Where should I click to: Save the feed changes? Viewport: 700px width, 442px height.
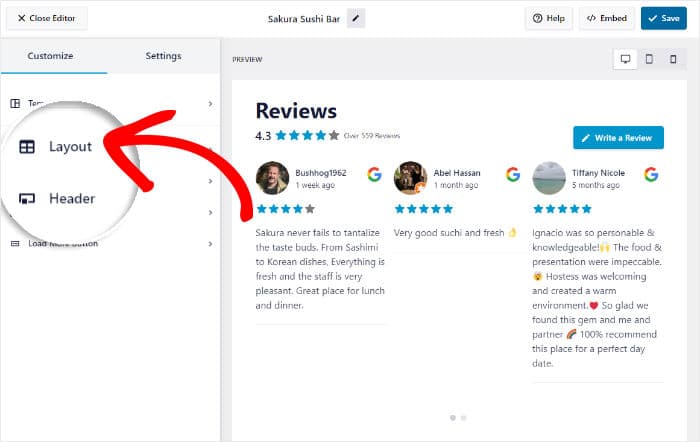pyautogui.click(x=664, y=18)
